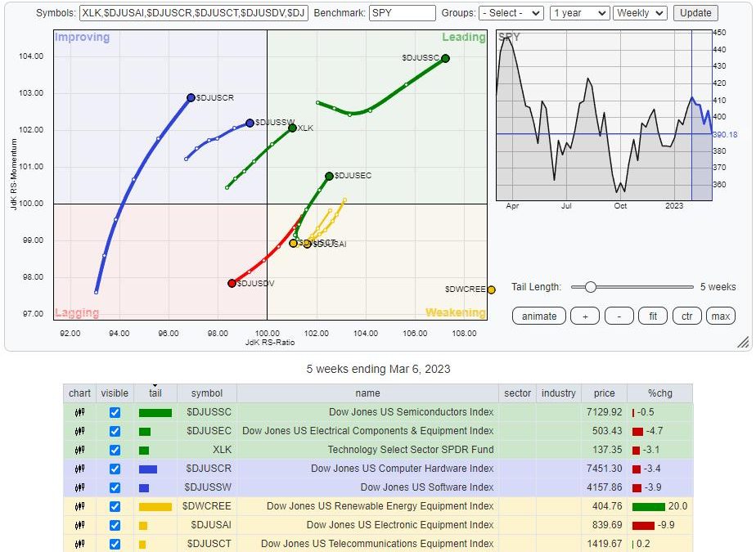The height and width of the screenshot is (552, 756).
Task: Click Dow Jones US Renewable Energy Equipment Index
Action: [x=380, y=506]
